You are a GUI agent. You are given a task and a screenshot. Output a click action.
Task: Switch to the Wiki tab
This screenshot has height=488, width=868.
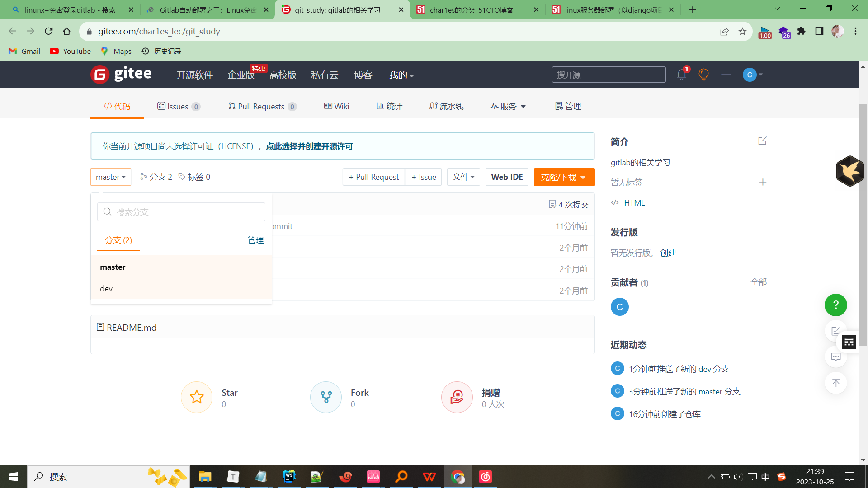(x=337, y=106)
